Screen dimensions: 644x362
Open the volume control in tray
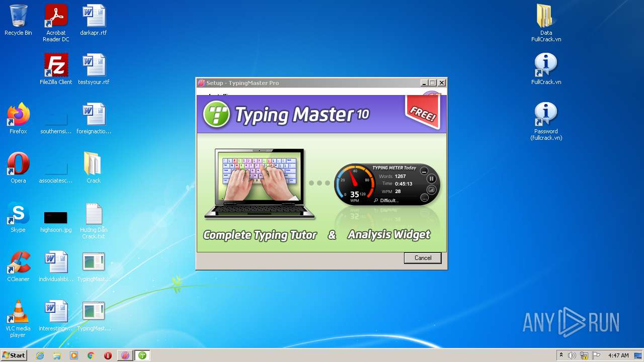(572, 355)
